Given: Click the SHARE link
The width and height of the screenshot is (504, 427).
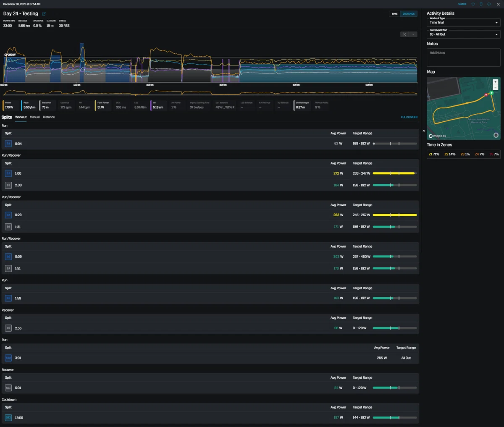Looking at the screenshot, I should tap(462, 4).
